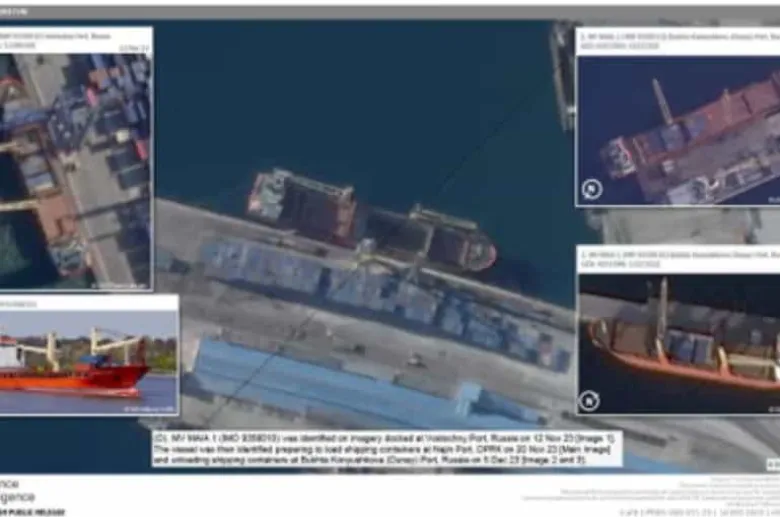This screenshot has height=517, width=780.
Task: Click the Defence Intelligence logo text
Action: coord(18,490)
